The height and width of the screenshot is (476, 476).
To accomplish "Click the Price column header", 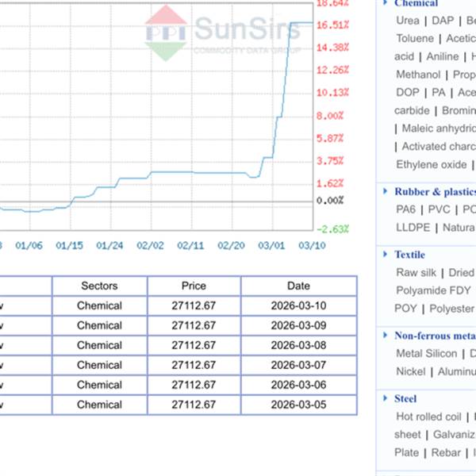I will [x=194, y=286].
